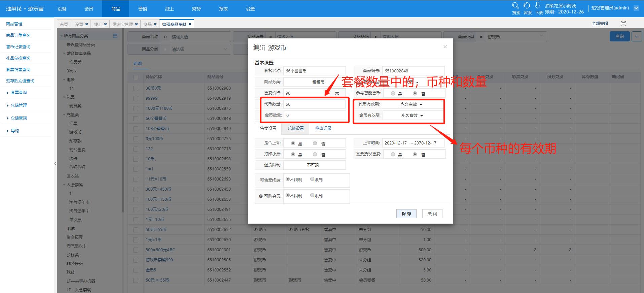Image resolution: width=644 pixels, height=293 pixels.
Task: Select 否 for 是否上架
Action: pyautogui.click(x=315, y=143)
